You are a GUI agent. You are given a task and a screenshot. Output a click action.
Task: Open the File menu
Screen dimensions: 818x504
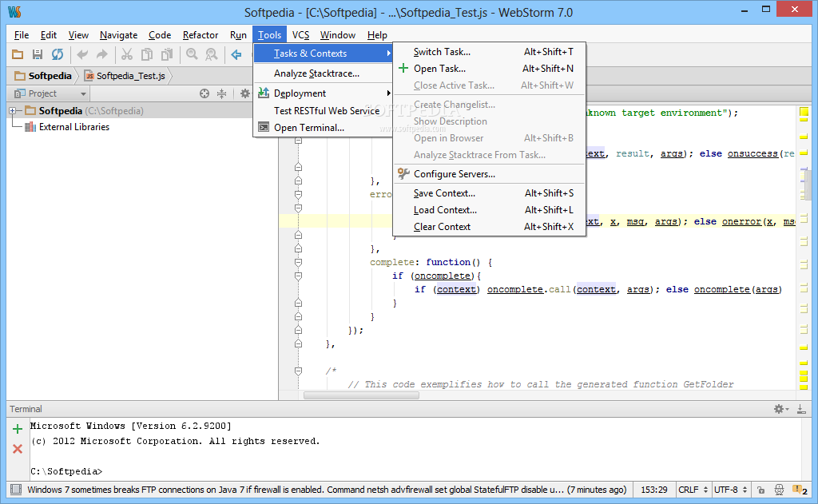coord(22,35)
